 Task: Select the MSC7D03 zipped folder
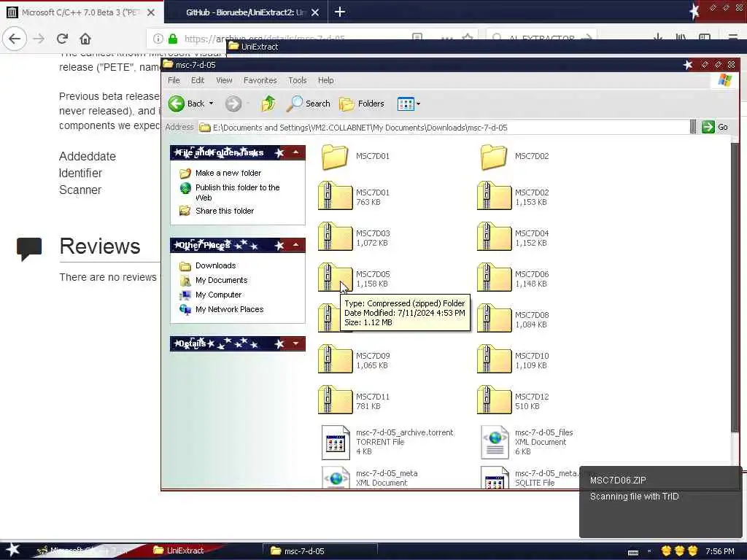pyautogui.click(x=355, y=238)
